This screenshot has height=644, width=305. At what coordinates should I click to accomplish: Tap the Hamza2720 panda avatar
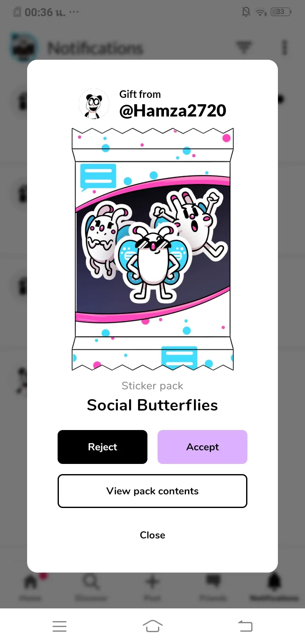(94, 104)
